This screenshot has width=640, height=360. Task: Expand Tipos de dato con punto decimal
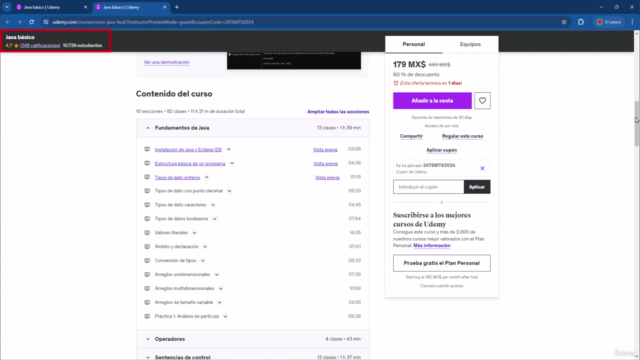tap(229, 191)
